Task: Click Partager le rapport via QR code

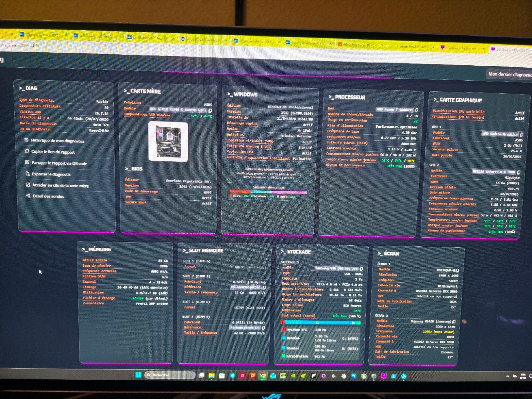Action: (x=59, y=163)
